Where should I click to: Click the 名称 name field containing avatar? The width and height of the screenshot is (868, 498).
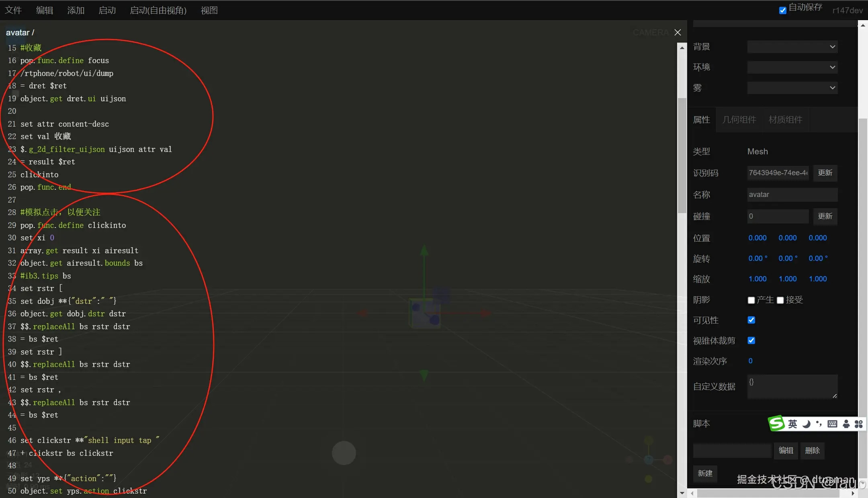[x=792, y=195]
